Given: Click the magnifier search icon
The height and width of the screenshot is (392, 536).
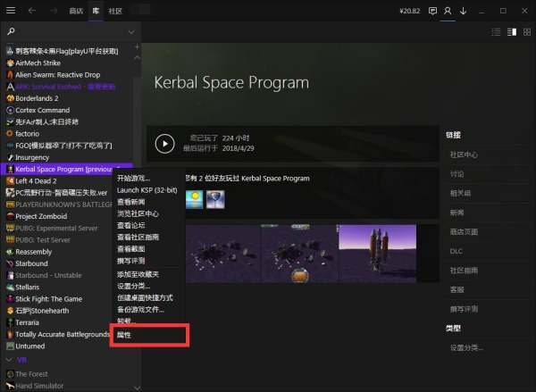Looking at the screenshot, I should [11, 31].
